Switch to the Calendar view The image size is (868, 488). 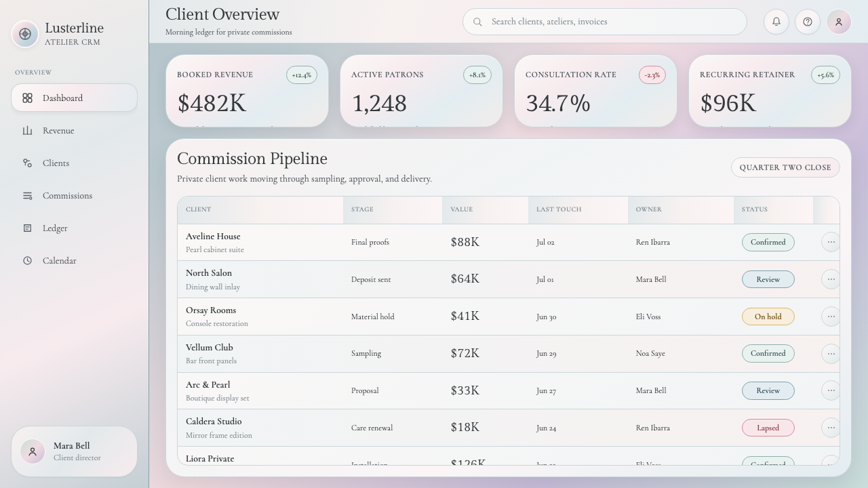tap(75, 261)
